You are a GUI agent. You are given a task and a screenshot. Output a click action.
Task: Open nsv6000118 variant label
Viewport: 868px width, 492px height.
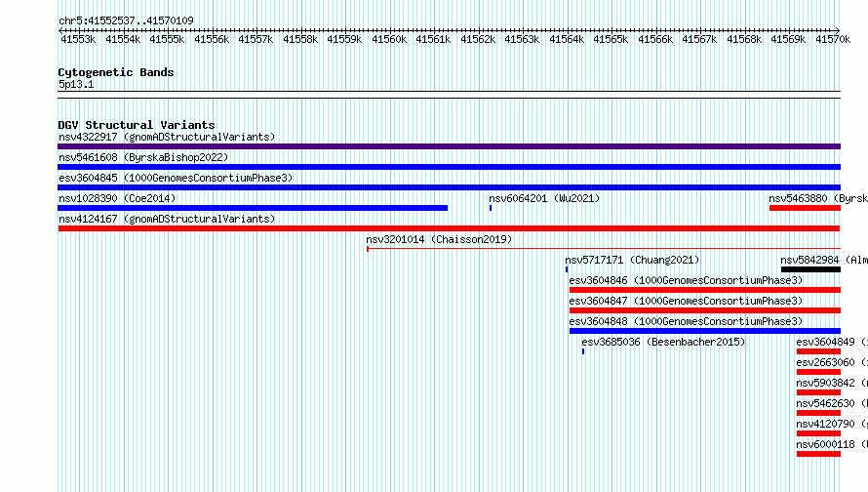coord(832,444)
